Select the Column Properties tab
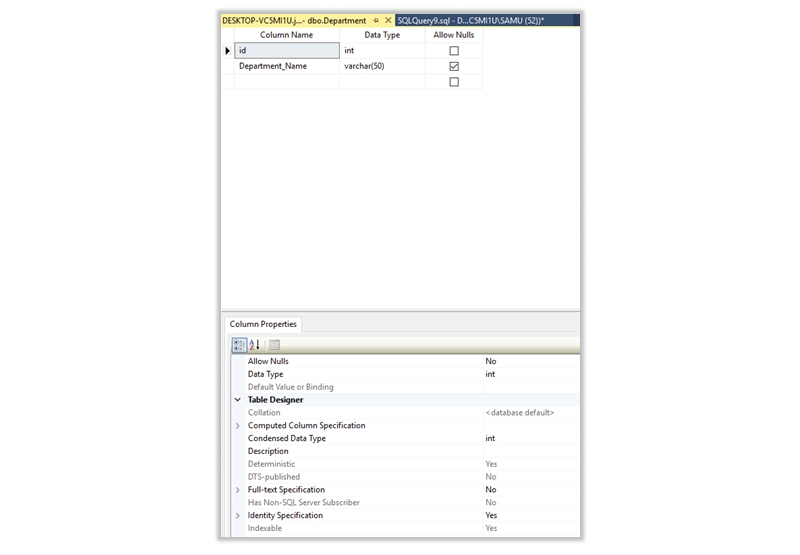 pos(263,324)
